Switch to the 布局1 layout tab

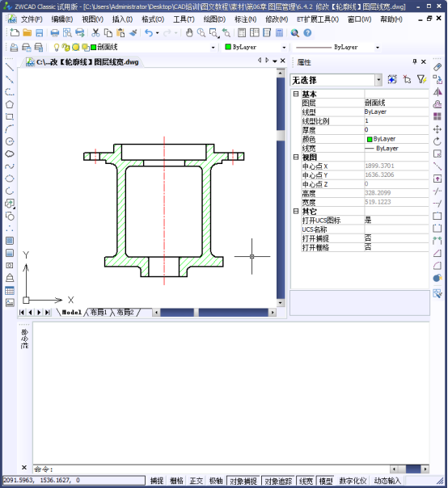[99, 312]
